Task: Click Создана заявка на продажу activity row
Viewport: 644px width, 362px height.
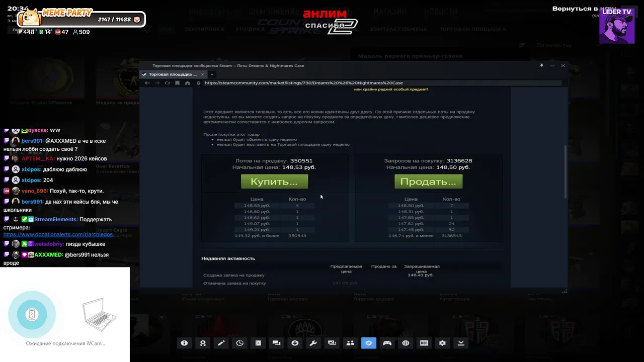Action: pyautogui.click(x=351, y=275)
